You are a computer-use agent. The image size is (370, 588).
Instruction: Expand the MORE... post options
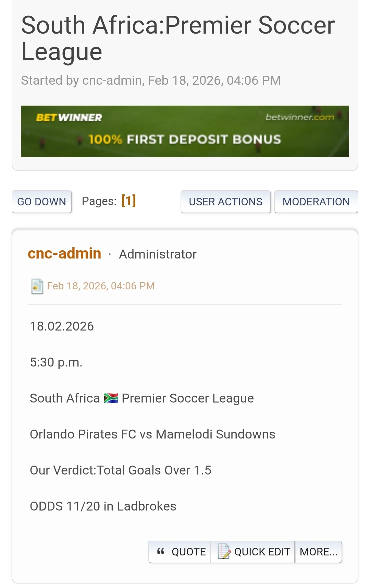click(318, 552)
